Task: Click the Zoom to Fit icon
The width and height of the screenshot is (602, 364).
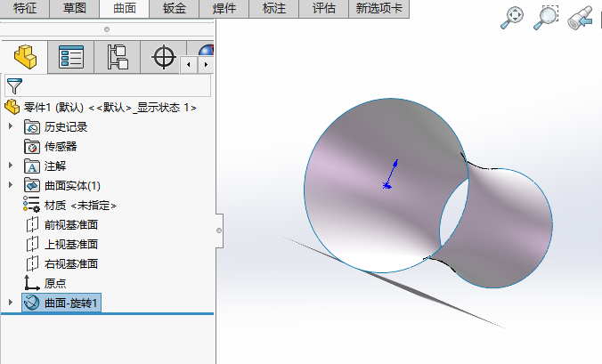Action: (512, 18)
